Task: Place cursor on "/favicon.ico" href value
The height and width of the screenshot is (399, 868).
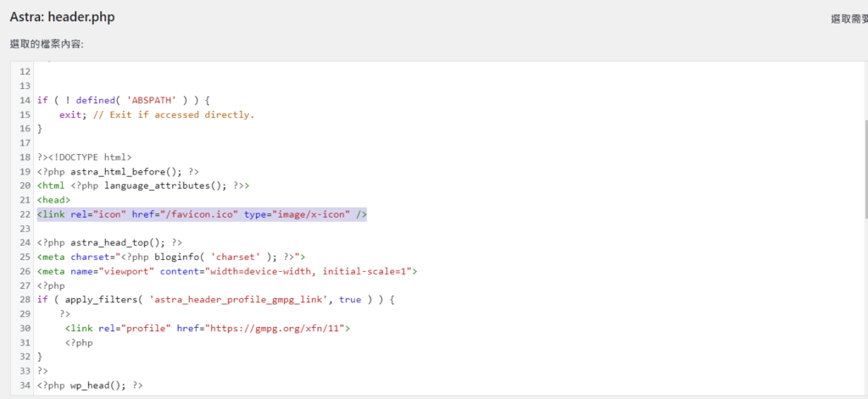Action: pos(203,214)
